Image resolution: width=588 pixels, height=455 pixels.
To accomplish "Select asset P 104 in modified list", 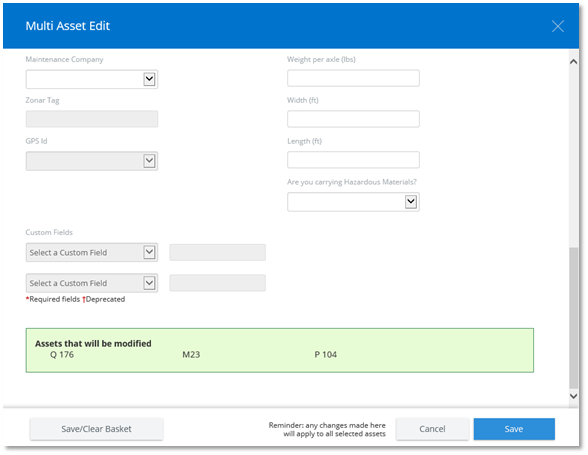I will point(326,355).
